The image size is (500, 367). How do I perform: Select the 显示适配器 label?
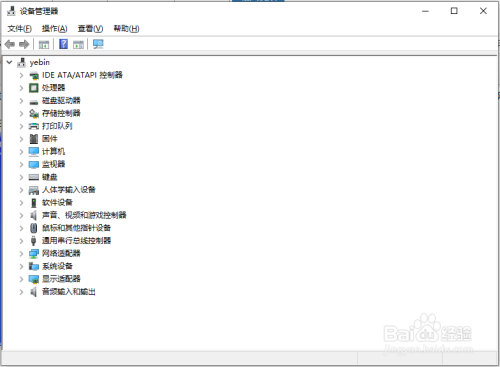[61, 279]
